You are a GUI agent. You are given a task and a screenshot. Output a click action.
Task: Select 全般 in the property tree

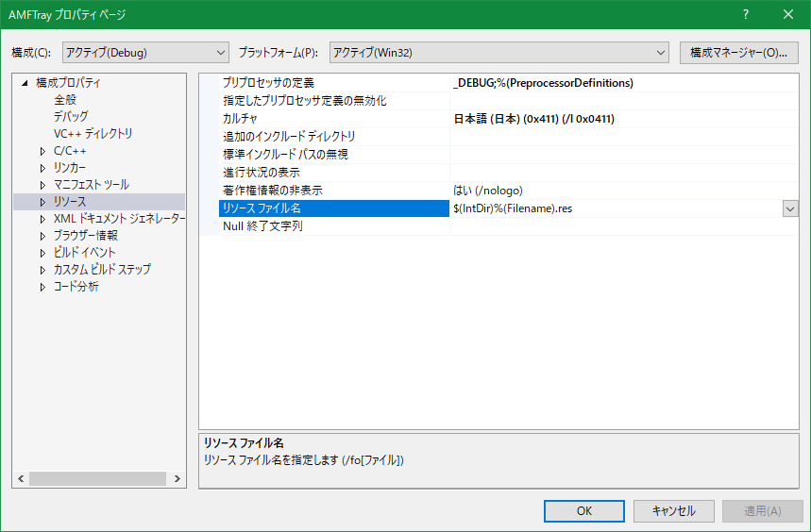(x=65, y=100)
